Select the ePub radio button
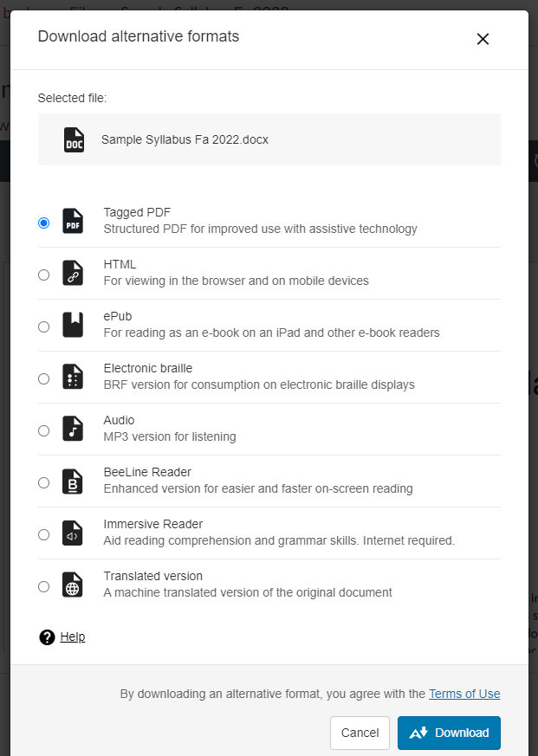538x756 pixels. point(44,326)
